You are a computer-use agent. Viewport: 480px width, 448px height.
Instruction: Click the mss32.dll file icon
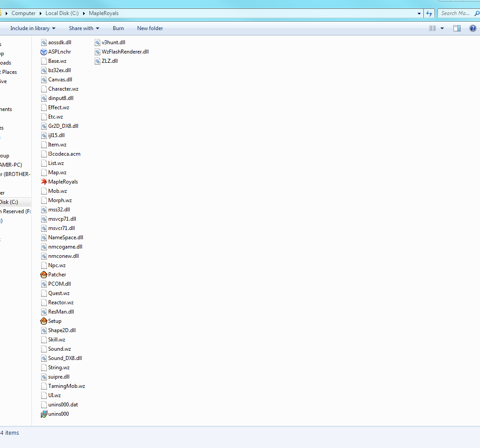click(44, 210)
